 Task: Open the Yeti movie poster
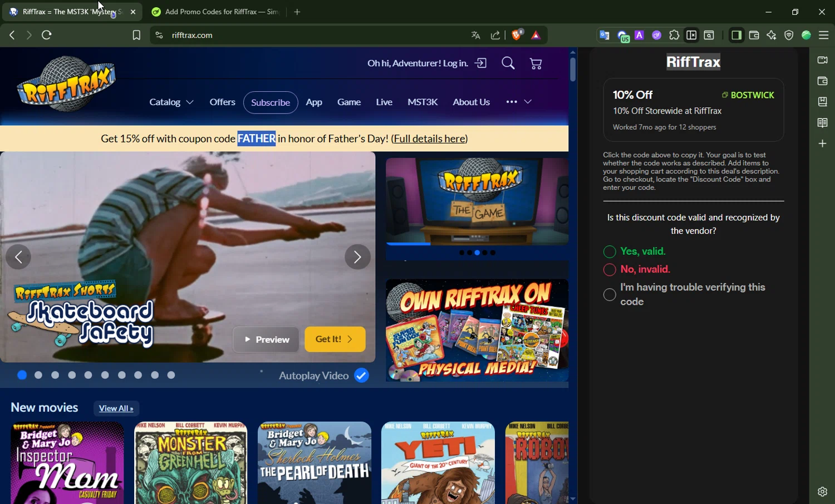coord(438,463)
